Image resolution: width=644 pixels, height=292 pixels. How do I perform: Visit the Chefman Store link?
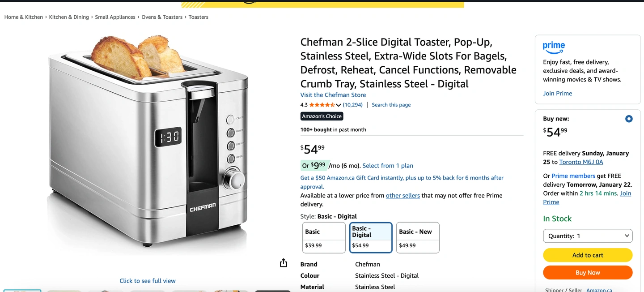(x=333, y=95)
